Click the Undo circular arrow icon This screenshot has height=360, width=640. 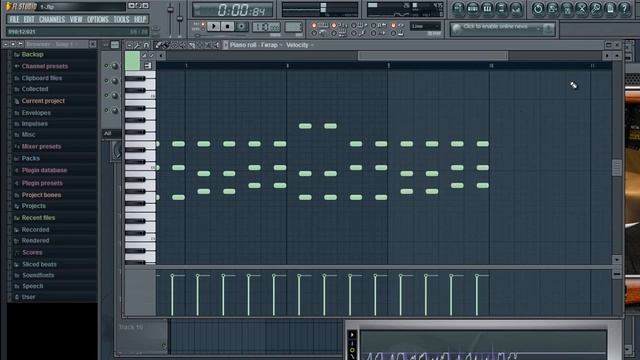538,8
